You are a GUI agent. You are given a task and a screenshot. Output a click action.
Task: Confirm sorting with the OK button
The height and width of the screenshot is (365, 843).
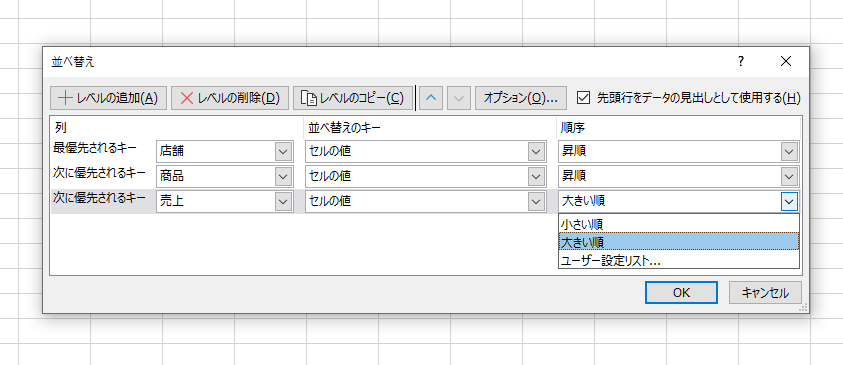coord(681,293)
